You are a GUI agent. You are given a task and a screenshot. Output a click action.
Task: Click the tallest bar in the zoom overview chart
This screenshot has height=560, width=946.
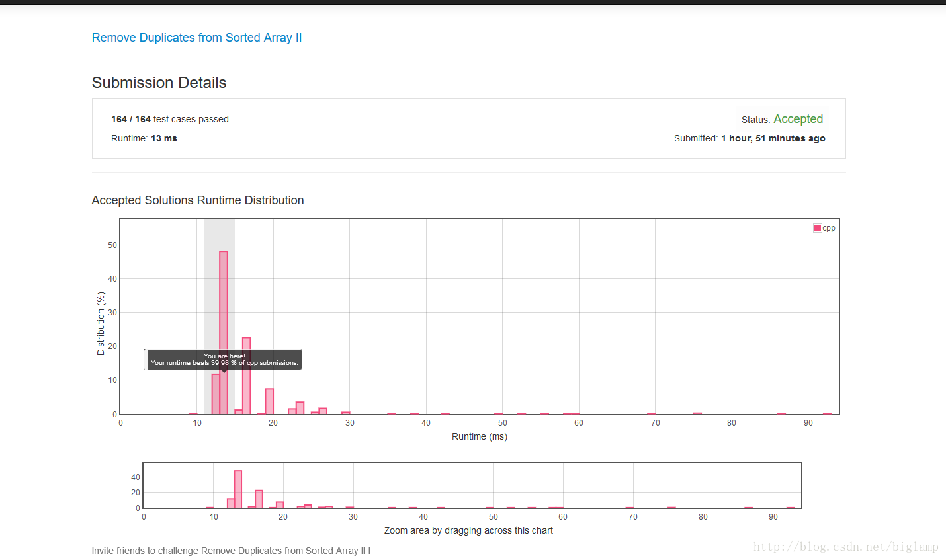pyautogui.click(x=237, y=489)
